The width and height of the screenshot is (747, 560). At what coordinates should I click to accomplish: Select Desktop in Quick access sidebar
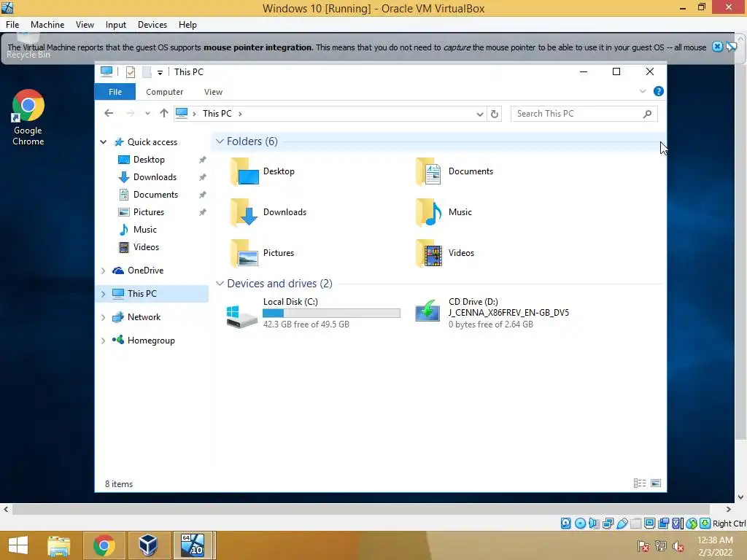149,160
